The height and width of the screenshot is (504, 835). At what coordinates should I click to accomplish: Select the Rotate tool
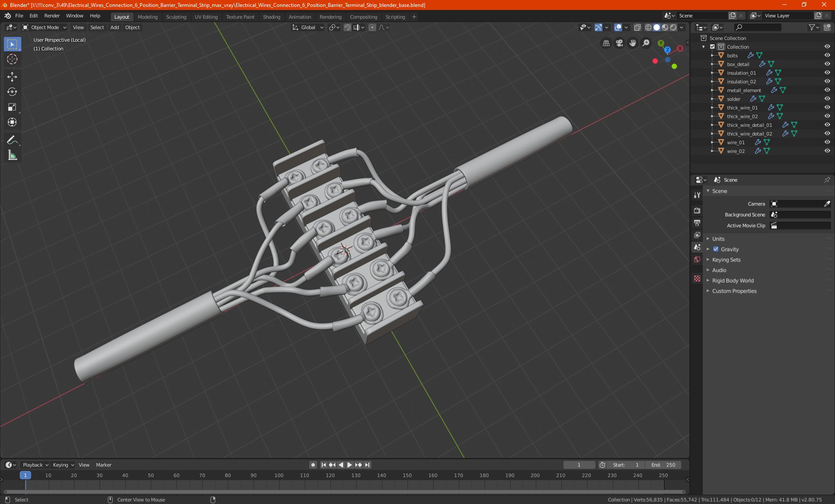tap(12, 92)
